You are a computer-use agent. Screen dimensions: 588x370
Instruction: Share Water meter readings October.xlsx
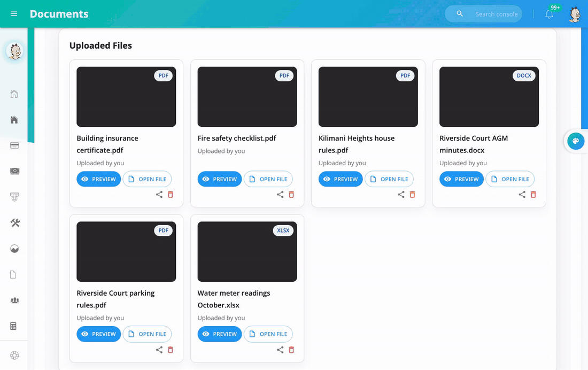[280, 350]
